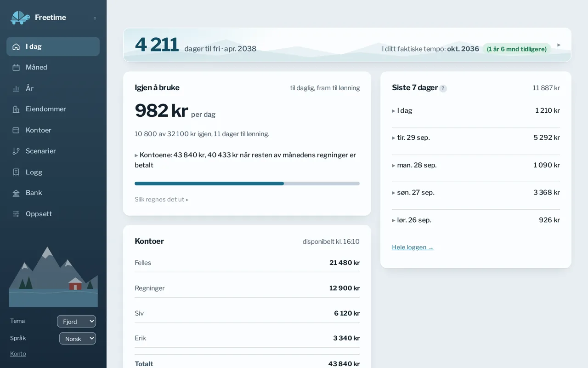Expand the countdown banner arrow
Screen dimensions: 588x368
click(x=559, y=45)
